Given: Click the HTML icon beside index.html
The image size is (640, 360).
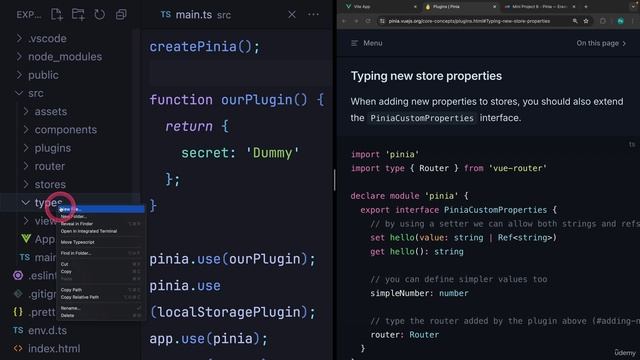Looking at the screenshot, I should (x=18, y=349).
